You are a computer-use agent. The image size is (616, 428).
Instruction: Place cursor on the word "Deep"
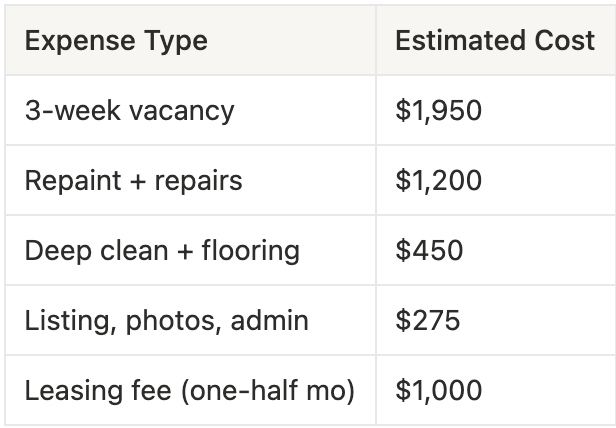52,250
